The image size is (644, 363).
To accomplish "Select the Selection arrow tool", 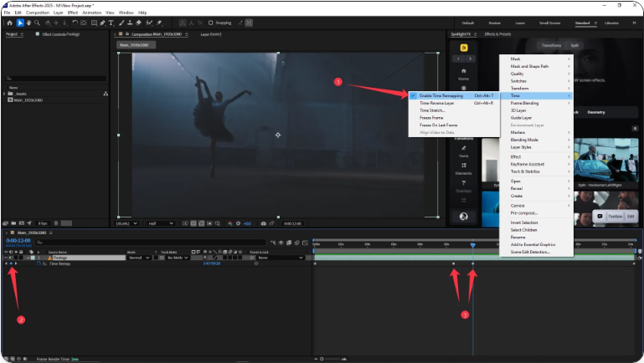I will coord(21,23).
